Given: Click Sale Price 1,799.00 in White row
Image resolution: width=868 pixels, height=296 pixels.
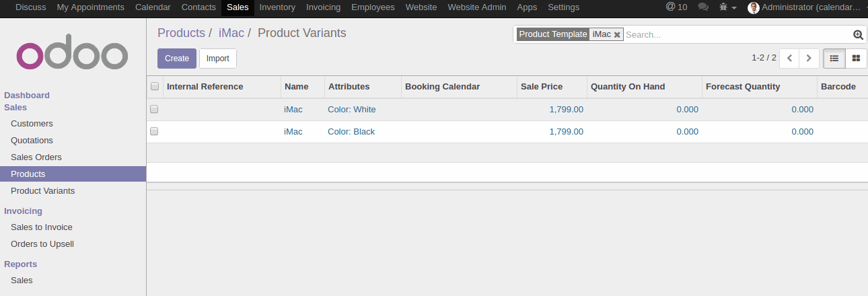Looking at the screenshot, I should pos(566,110).
